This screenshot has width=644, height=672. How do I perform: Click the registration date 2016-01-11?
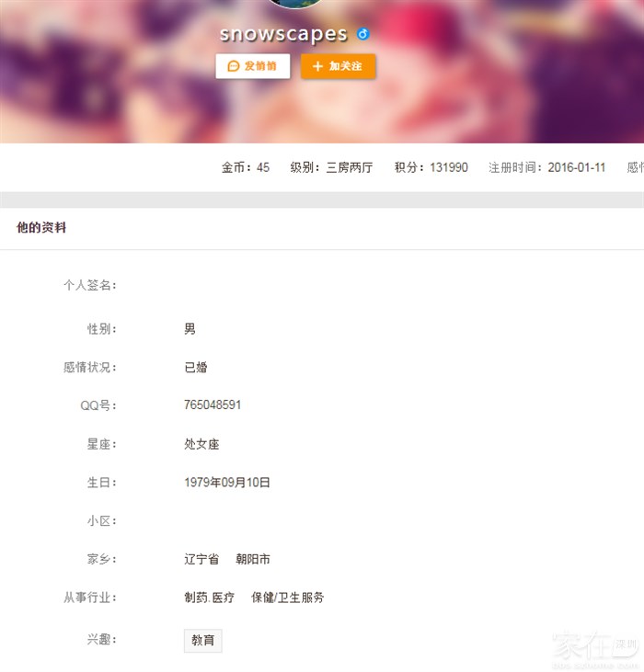click(576, 167)
